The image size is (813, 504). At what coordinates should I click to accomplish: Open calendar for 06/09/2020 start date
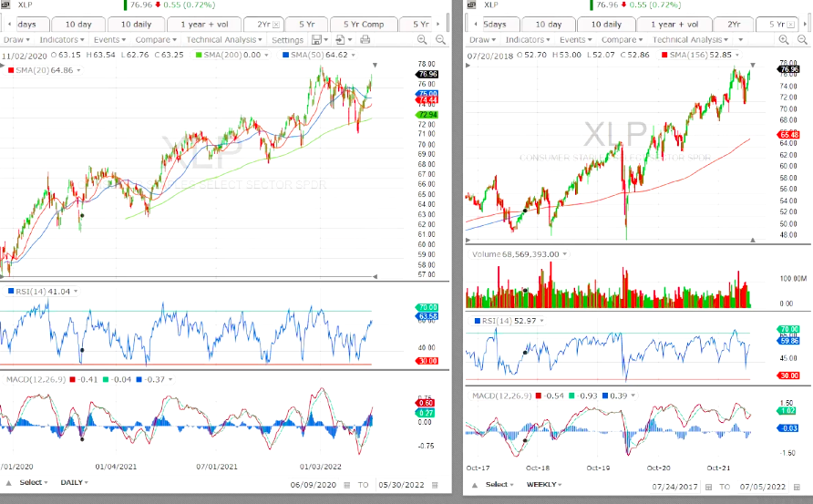coord(347,485)
